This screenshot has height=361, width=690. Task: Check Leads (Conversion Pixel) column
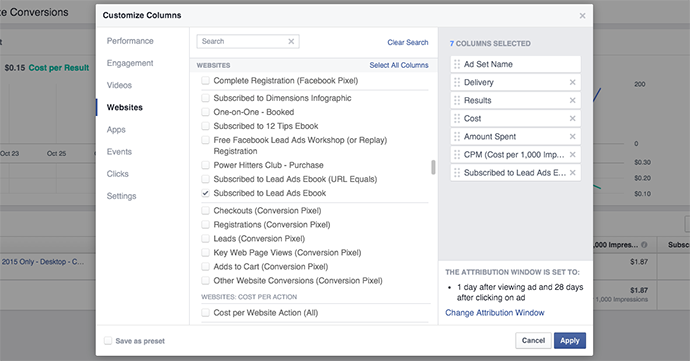tap(205, 239)
